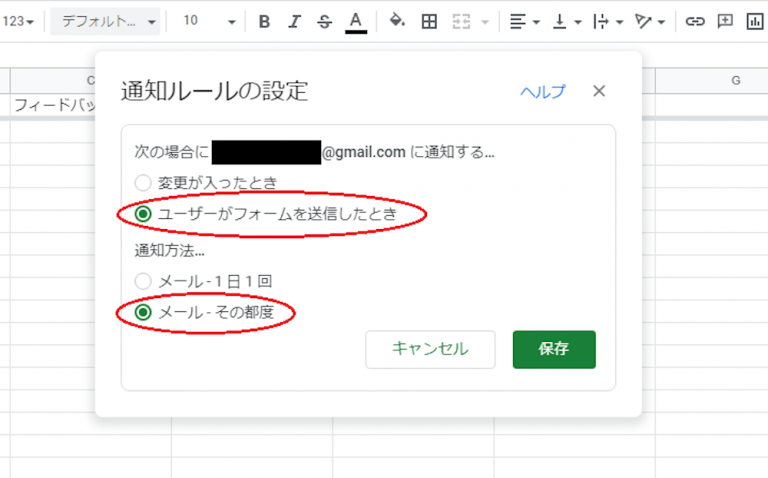This screenshot has width=768, height=478.
Task: Open the デフォルト font family dropdown
Action: 108,21
